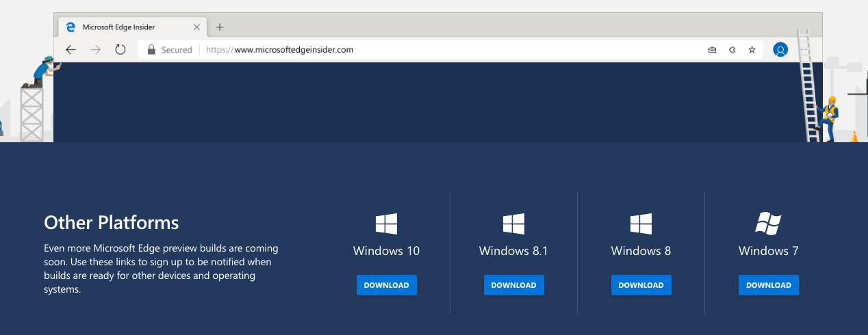Reload the page with refresh icon
The width and height of the screenshot is (868, 335).
tap(120, 49)
